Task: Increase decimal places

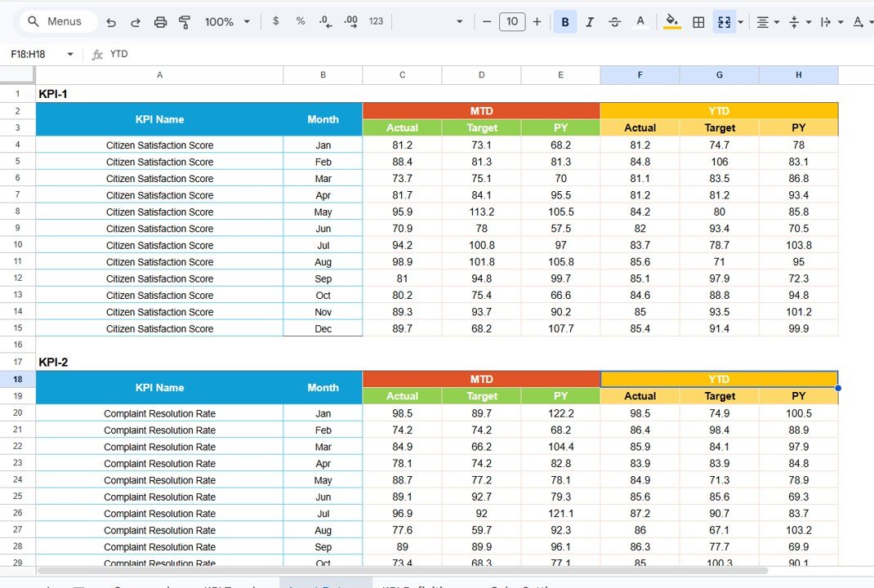Action: [351, 22]
